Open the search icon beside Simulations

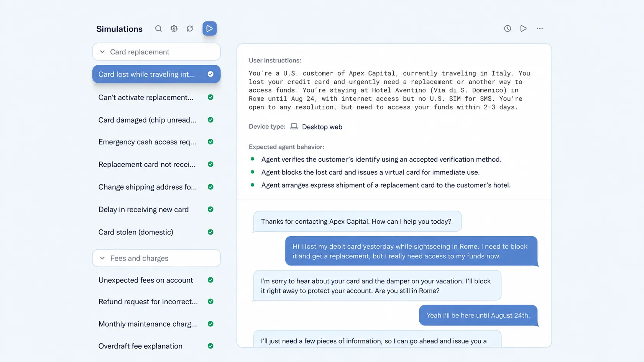pyautogui.click(x=158, y=29)
